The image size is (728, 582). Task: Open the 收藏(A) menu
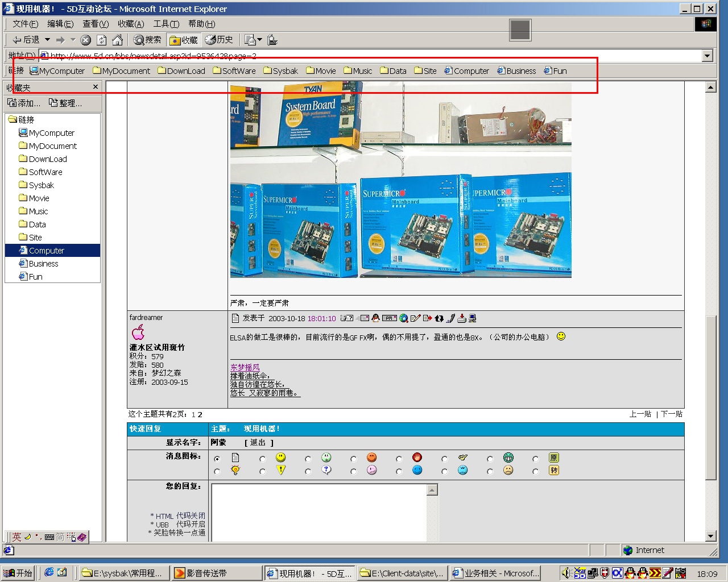click(x=131, y=24)
